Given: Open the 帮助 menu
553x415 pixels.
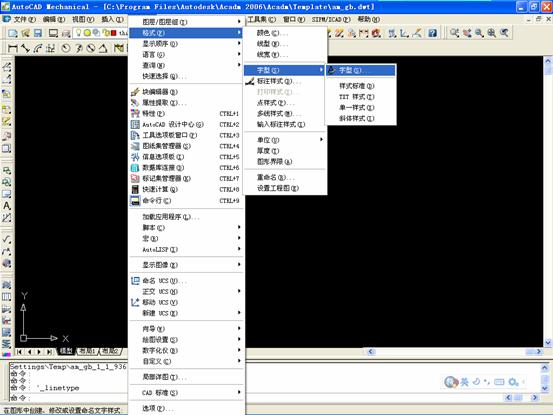Looking at the screenshot, I should [x=369, y=19].
